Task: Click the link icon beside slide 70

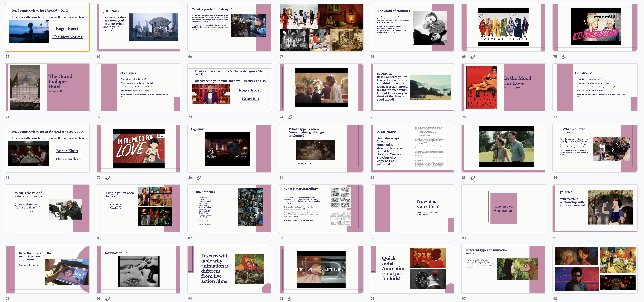Action: pos(564,57)
